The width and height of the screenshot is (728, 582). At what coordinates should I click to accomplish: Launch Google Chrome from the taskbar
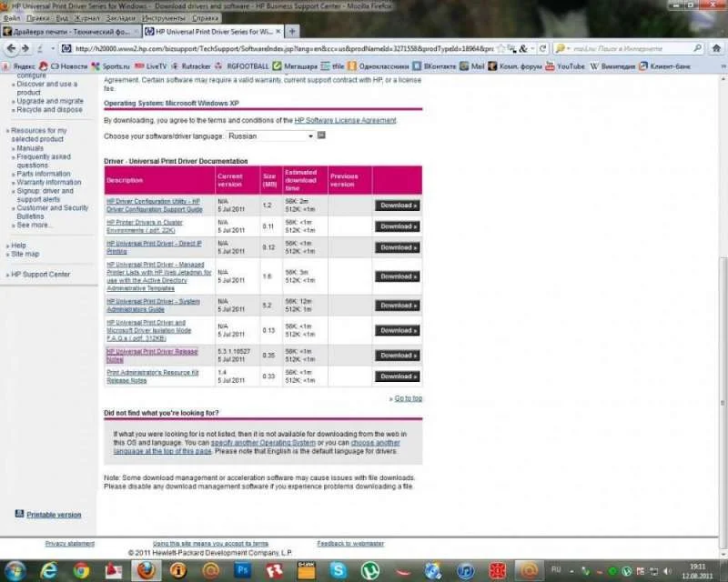click(81, 570)
